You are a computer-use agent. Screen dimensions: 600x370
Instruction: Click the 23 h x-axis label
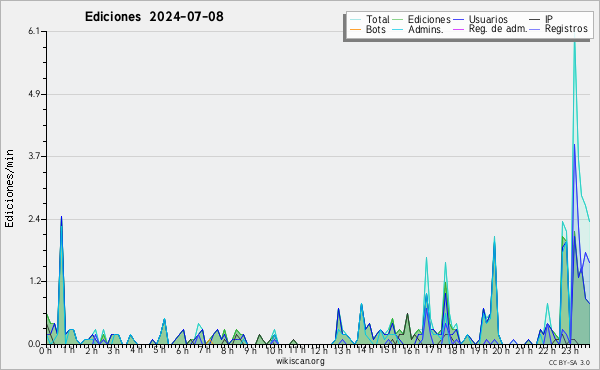tap(570, 350)
